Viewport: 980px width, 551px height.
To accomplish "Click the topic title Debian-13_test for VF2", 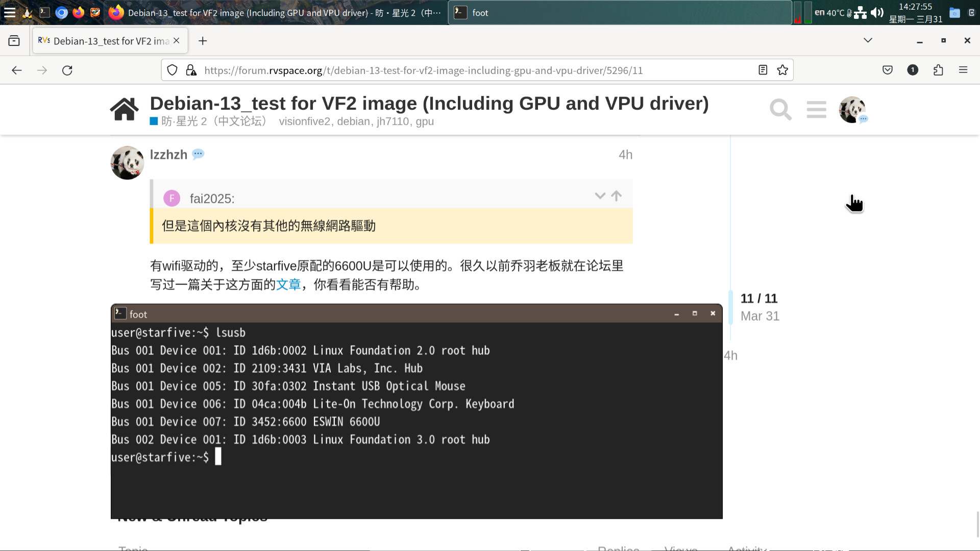I will (x=429, y=104).
